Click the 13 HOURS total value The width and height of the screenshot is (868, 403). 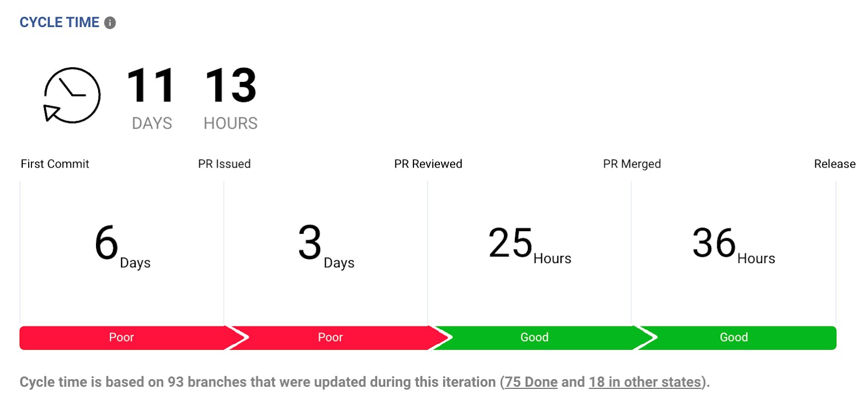(231, 97)
